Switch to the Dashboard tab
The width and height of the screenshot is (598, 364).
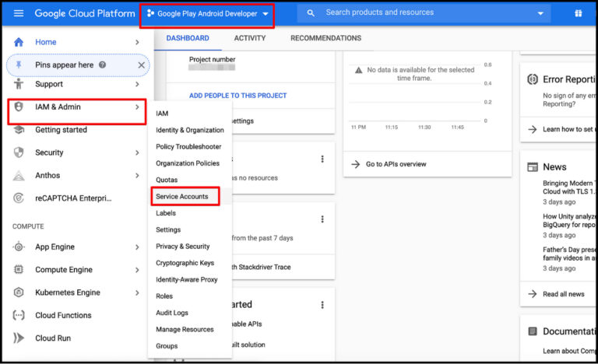(x=188, y=38)
